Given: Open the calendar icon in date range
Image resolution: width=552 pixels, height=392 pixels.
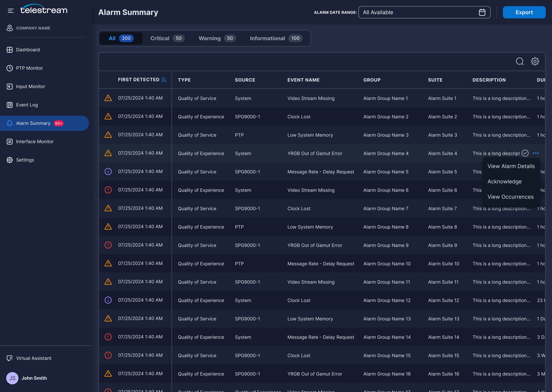Looking at the screenshot, I should pyautogui.click(x=482, y=12).
